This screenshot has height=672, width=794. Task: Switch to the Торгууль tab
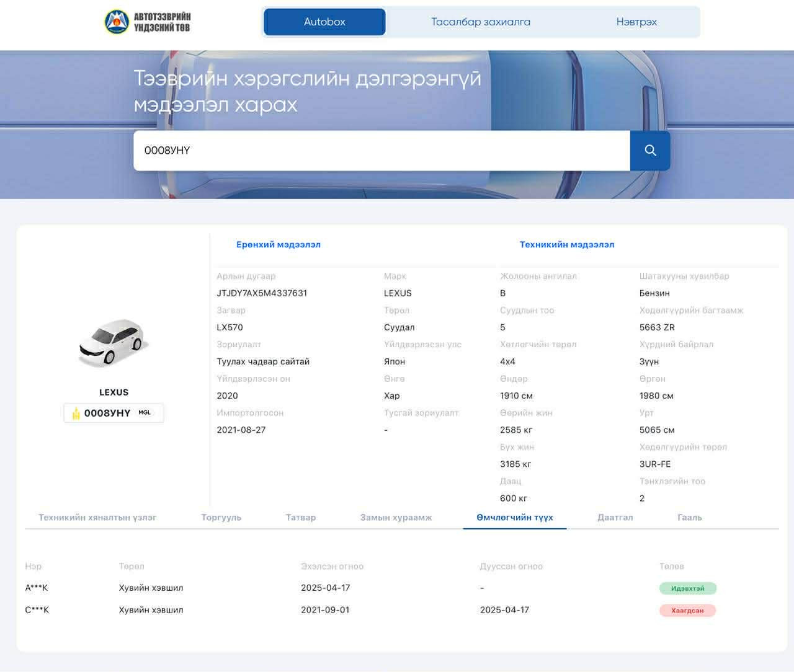tap(221, 517)
